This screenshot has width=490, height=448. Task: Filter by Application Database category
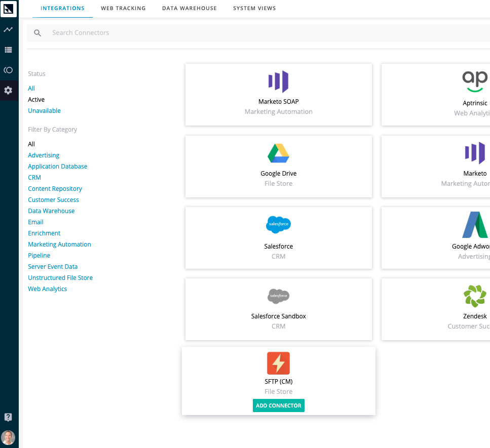[57, 167]
